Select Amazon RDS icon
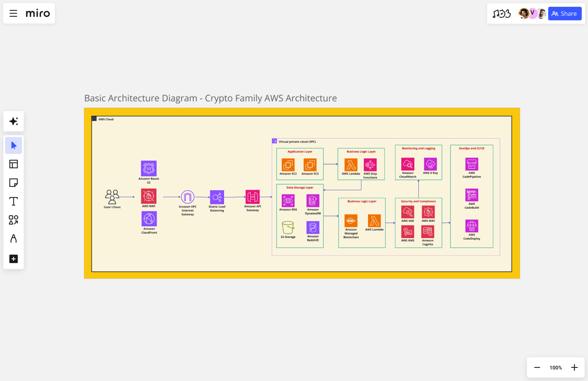The image size is (588, 381). click(288, 200)
